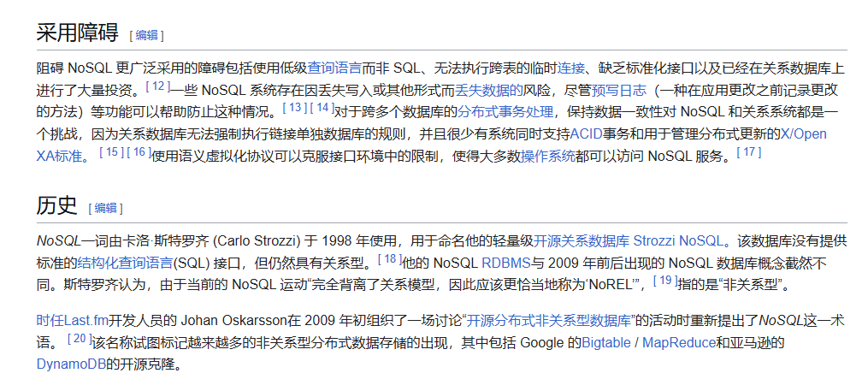Click the 操作系统 link

549,157
